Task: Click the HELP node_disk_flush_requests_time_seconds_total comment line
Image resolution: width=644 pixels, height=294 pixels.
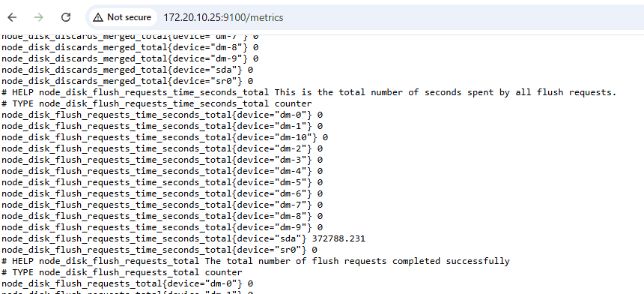Action: click(x=309, y=92)
